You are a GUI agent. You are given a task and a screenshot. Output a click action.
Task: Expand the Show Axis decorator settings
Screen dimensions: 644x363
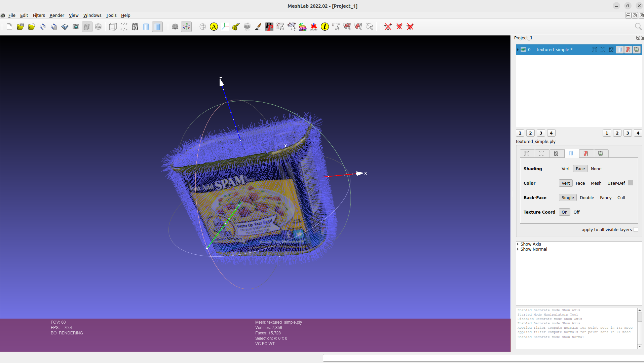coord(518,244)
